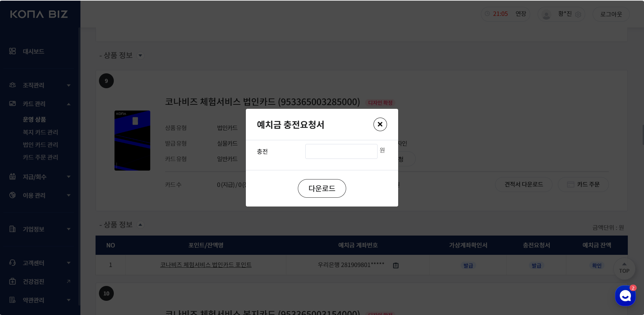644x315 pixels.
Task: Click the 카드 주문 button
Action: coord(583,185)
